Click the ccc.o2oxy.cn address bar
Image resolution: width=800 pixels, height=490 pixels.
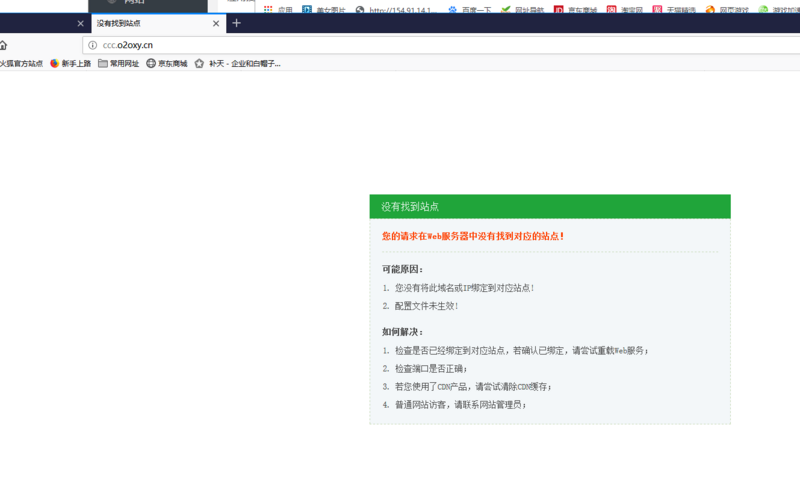(400, 45)
